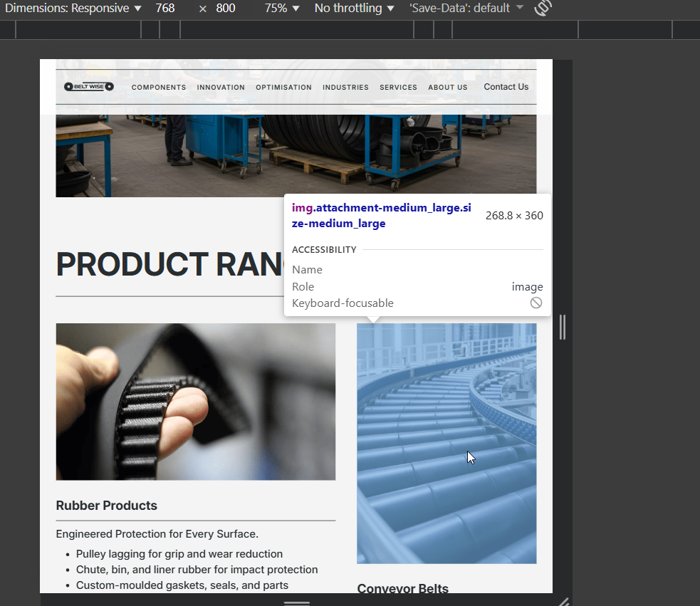Click the Belt Wise logo in header

tap(89, 87)
